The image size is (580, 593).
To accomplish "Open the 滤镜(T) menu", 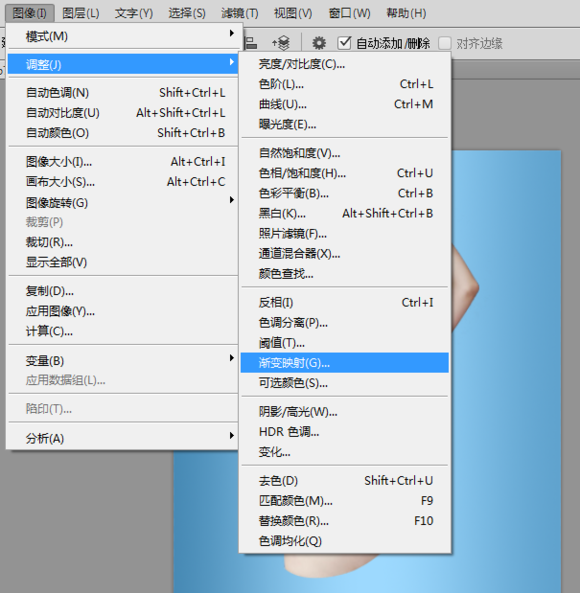I will click(240, 13).
